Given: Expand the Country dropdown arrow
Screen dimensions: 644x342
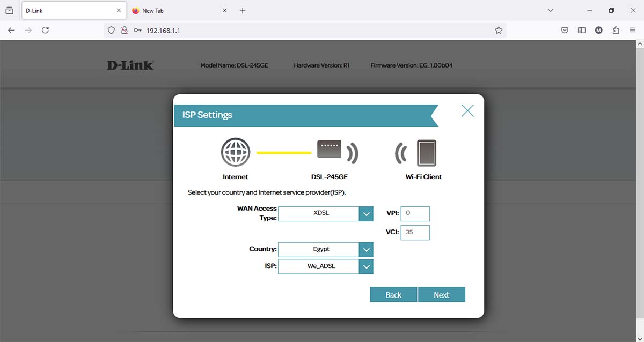Looking at the screenshot, I should pos(365,250).
